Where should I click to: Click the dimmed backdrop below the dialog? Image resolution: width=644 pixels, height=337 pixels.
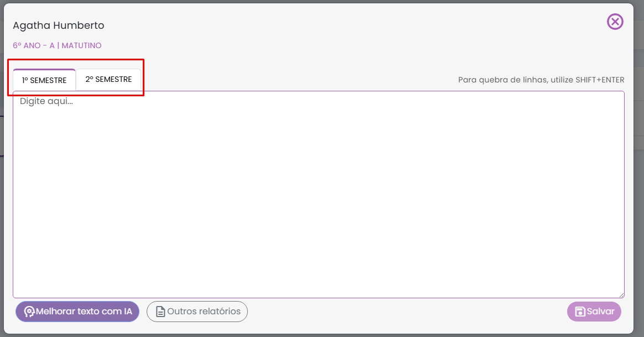(x=321, y=335)
